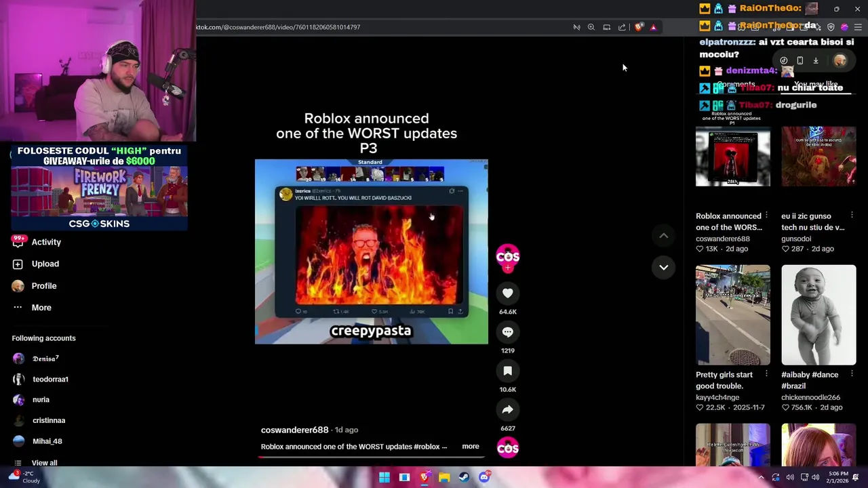The image size is (868, 488).
Task: Open the user avatar in the top pill
Action: point(840,60)
